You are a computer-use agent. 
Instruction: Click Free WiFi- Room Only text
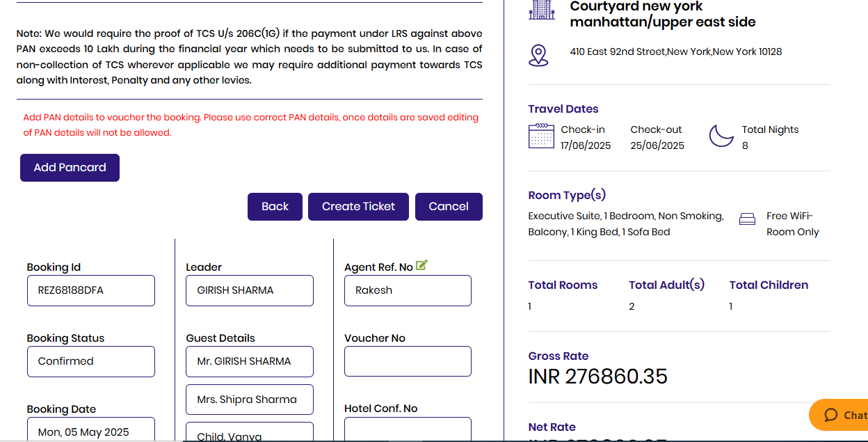793,224
